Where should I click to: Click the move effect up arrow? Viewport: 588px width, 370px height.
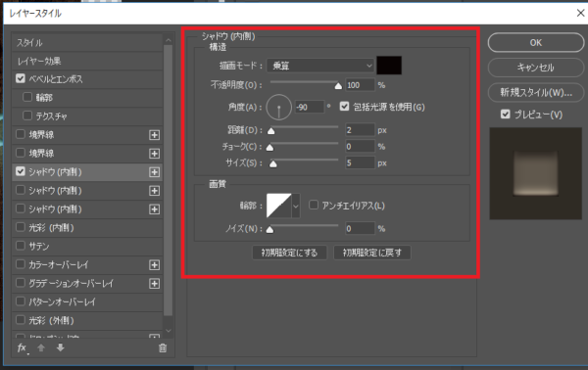click(x=41, y=347)
